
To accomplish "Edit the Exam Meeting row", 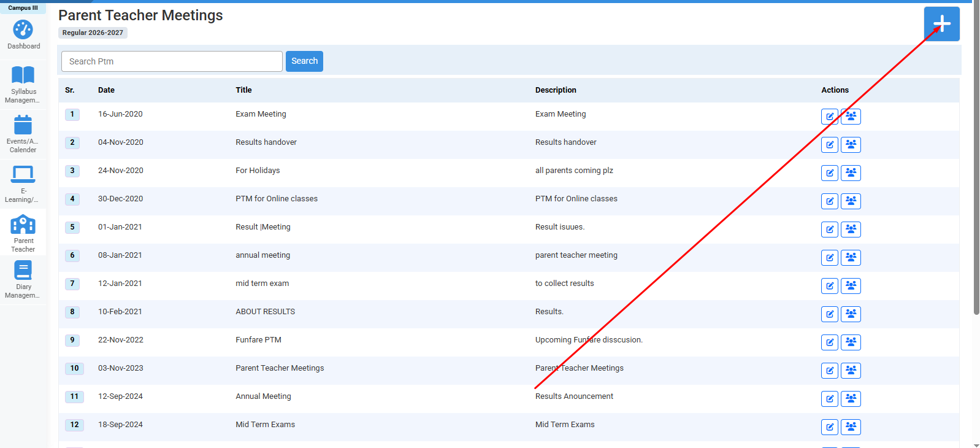I will (829, 117).
